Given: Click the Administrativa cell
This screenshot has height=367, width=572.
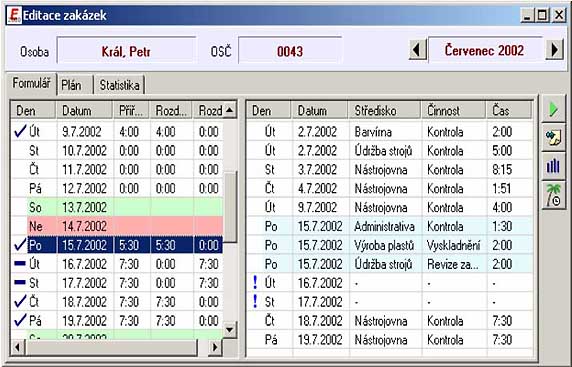Looking at the screenshot, I should pos(384,226).
